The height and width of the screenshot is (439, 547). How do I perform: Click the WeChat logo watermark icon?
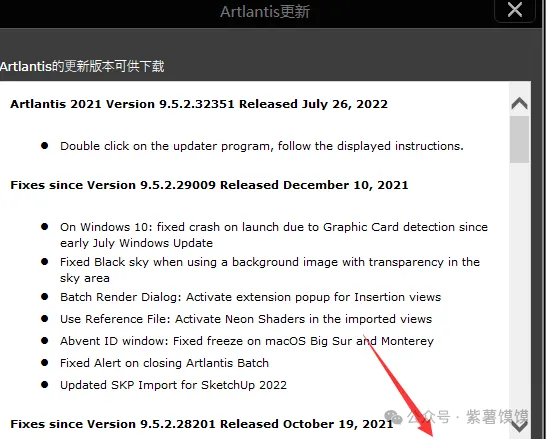click(393, 416)
